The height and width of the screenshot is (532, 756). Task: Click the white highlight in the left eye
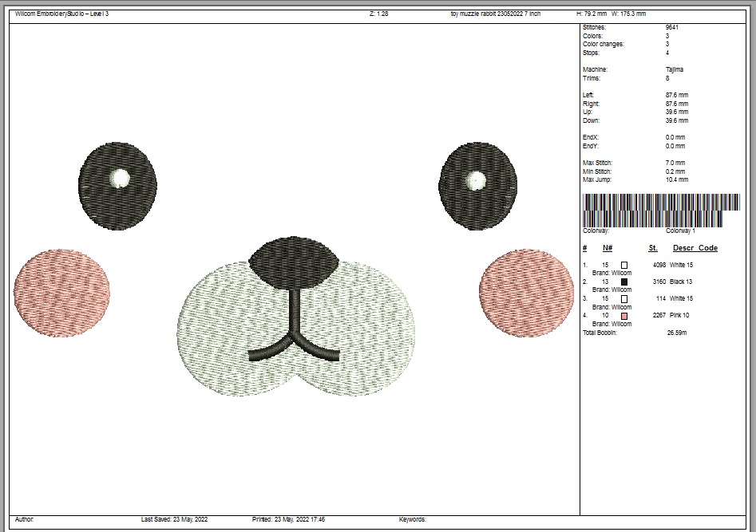click(120, 178)
